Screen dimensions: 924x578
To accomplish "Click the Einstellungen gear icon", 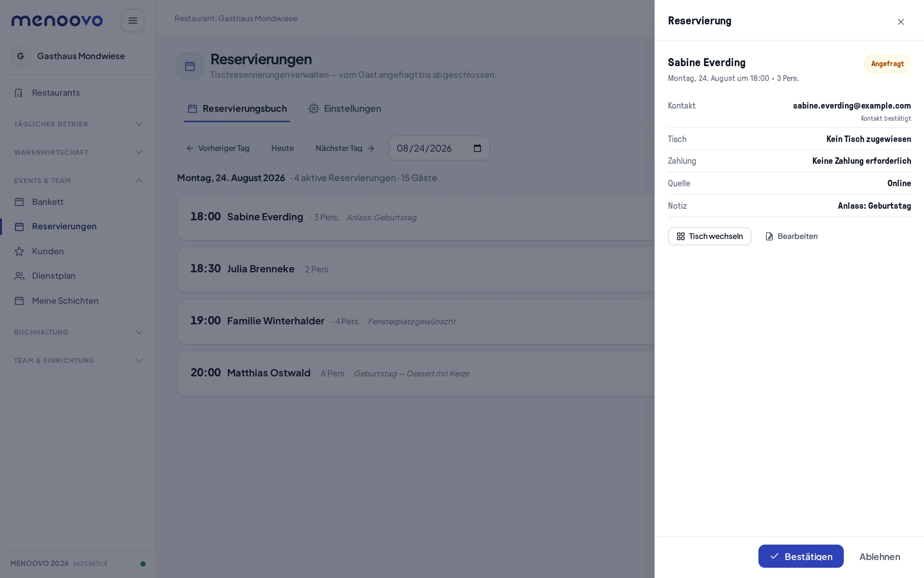I will pos(313,109).
